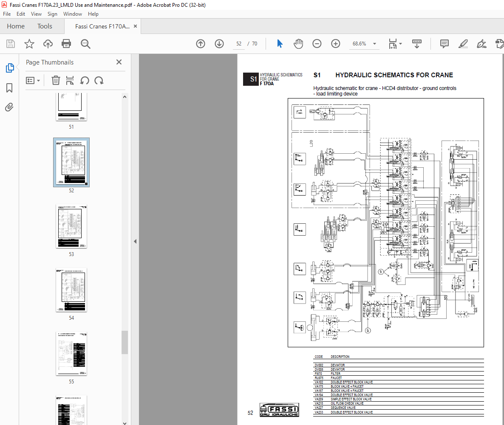
Task: Switch to the Home tab
Action: coord(16,26)
